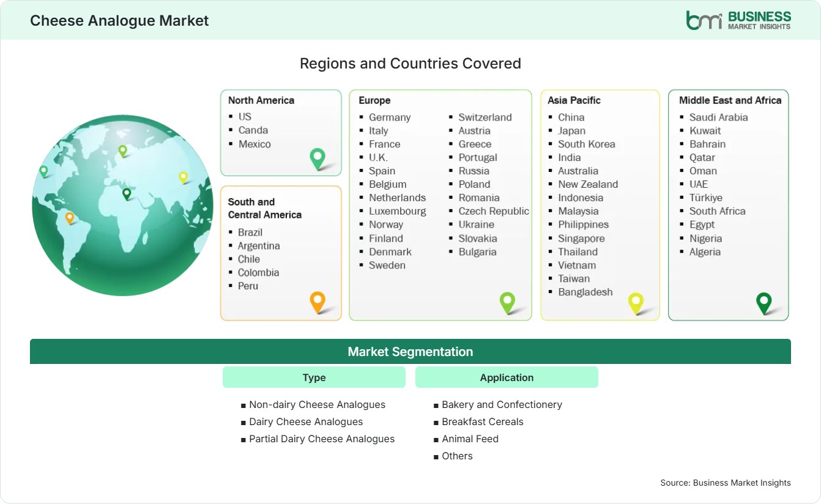Click Animal Feed application
Image resolution: width=821 pixels, height=504 pixels.
470,439
